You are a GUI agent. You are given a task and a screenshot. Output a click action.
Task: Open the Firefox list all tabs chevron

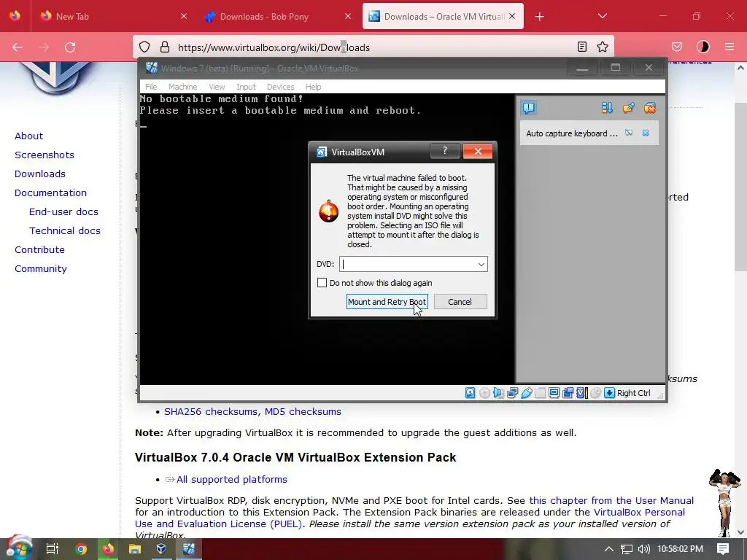pos(602,16)
